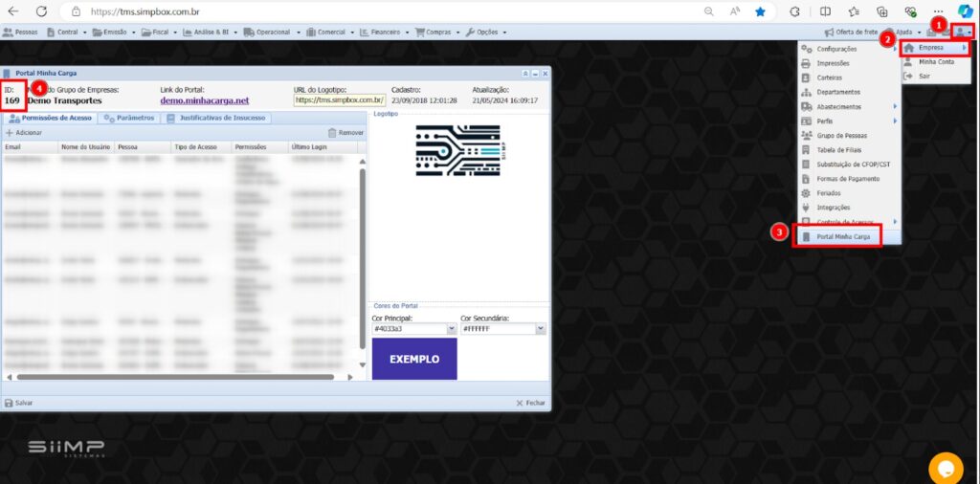The width and height of the screenshot is (980, 484).
Task: Open Departamentos menu entry
Action: pyautogui.click(x=849, y=92)
